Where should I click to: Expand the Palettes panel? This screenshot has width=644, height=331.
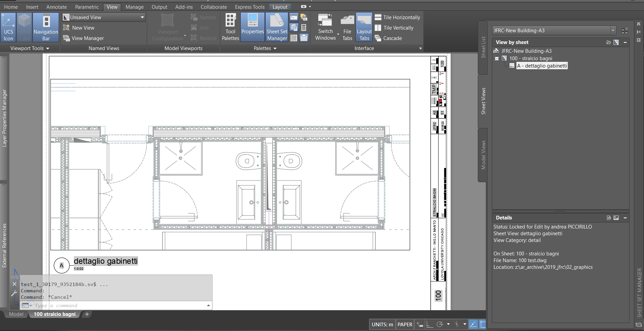(x=265, y=48)
